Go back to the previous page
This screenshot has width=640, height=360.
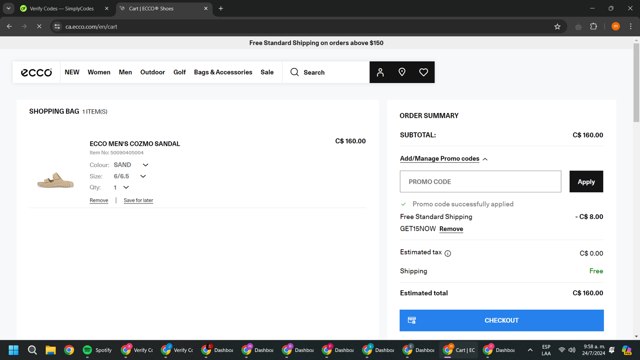coord(9,27)
